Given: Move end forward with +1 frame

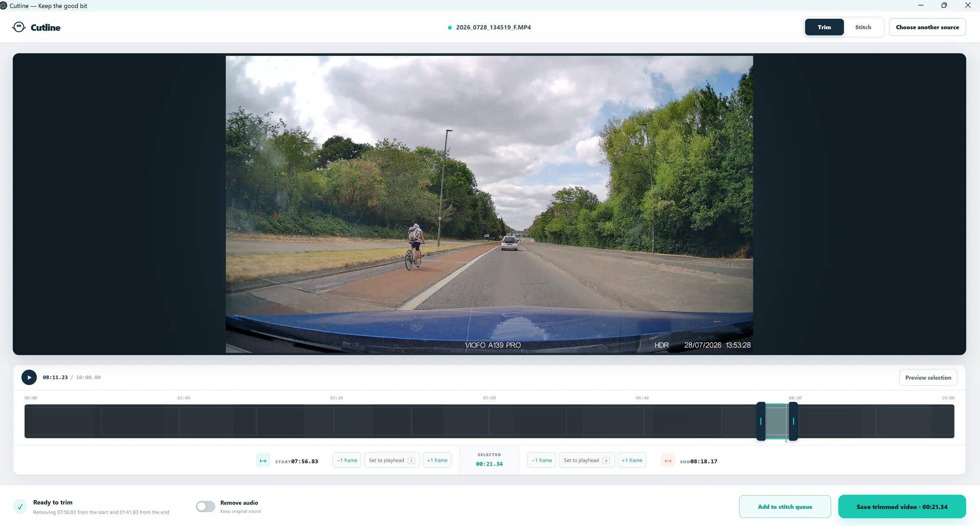Looking at the screenshot, I should (632, 460).
